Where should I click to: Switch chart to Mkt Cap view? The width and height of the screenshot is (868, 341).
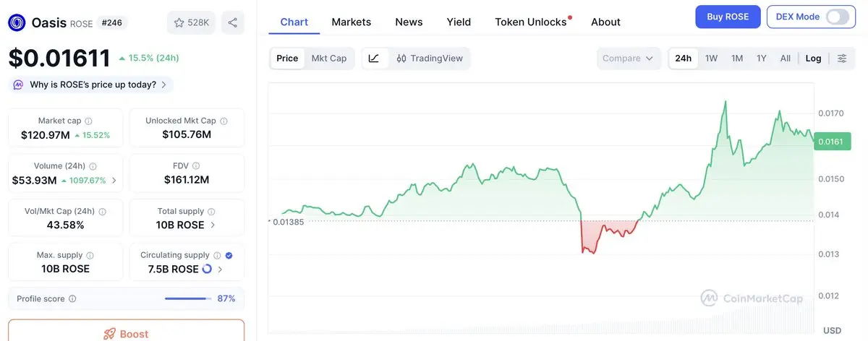pyautogui.click(x=328, y=59)
